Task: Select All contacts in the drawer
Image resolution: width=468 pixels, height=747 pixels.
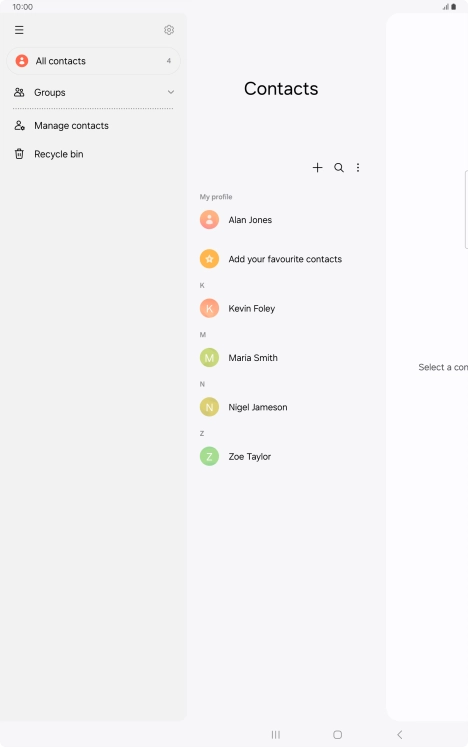Action: pyautogui.click(x=93, y=61)
